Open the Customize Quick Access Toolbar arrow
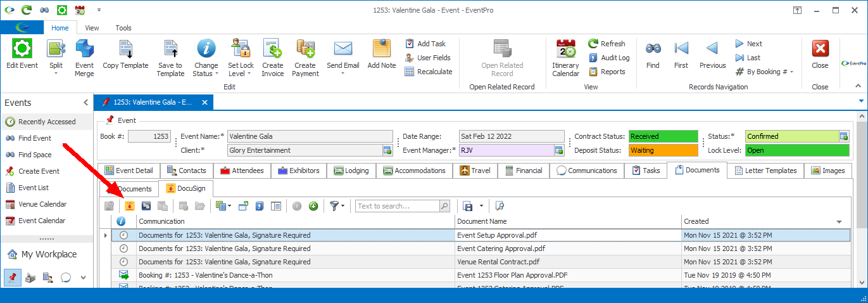Screen dimensions: 868x303 pyautogui.click(x=99, y=10)
